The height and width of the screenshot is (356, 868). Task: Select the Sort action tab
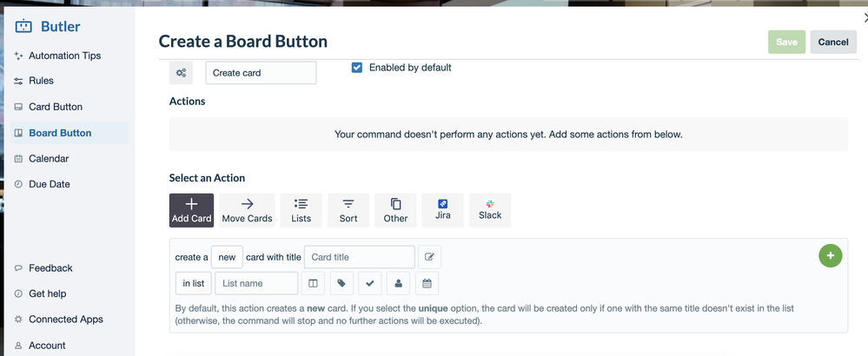coord(348,210)
